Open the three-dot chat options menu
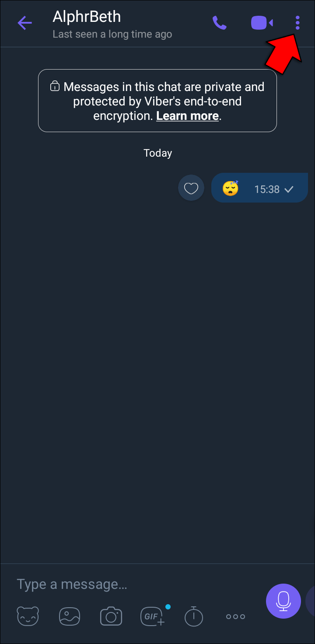The height and width of the screenshot is (644, 315). tap(297, 23)
